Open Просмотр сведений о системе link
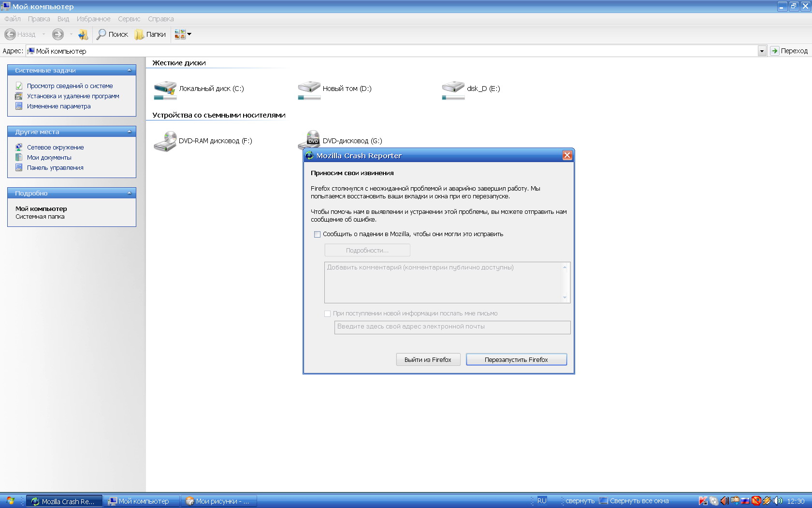This screenshot has width=812, height=508. 70,86
